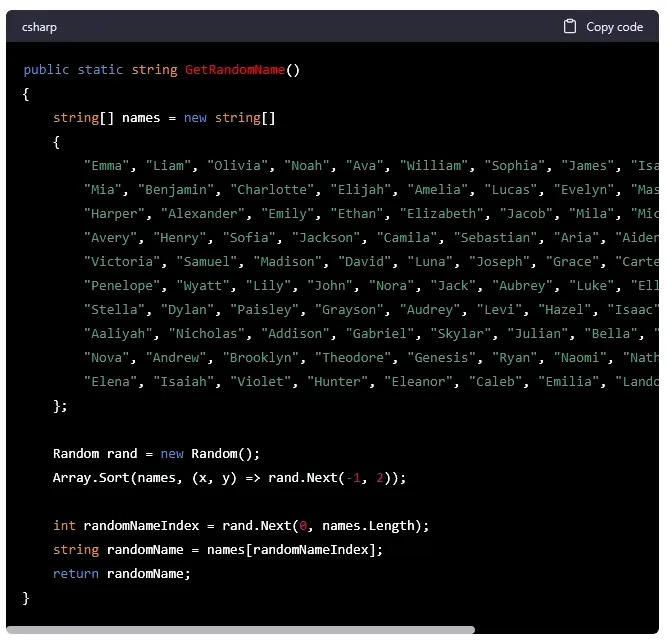668x643 pixels.
Task: Click the "Alexander" string
Action: point(203,213)
